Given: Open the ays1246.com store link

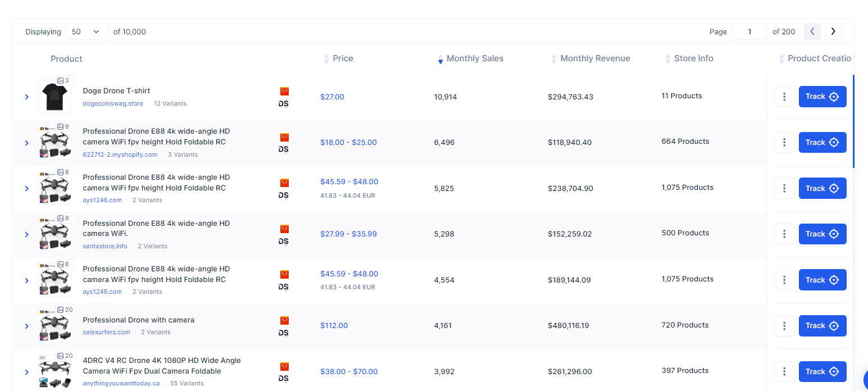Looking at the screenshot, I should point(102,199).
